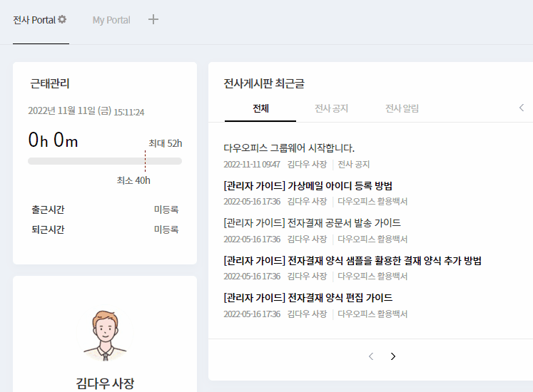Click 전사 공지 category of first post
Image resolution: width=533 pixels, height=392 pixels.
[353, 165]
